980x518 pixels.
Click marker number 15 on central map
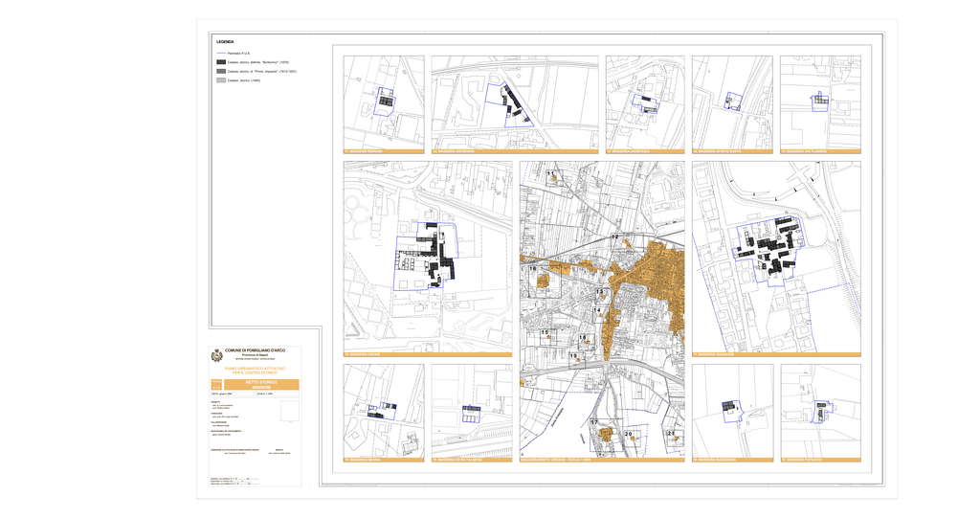click(x=546, y=332)
